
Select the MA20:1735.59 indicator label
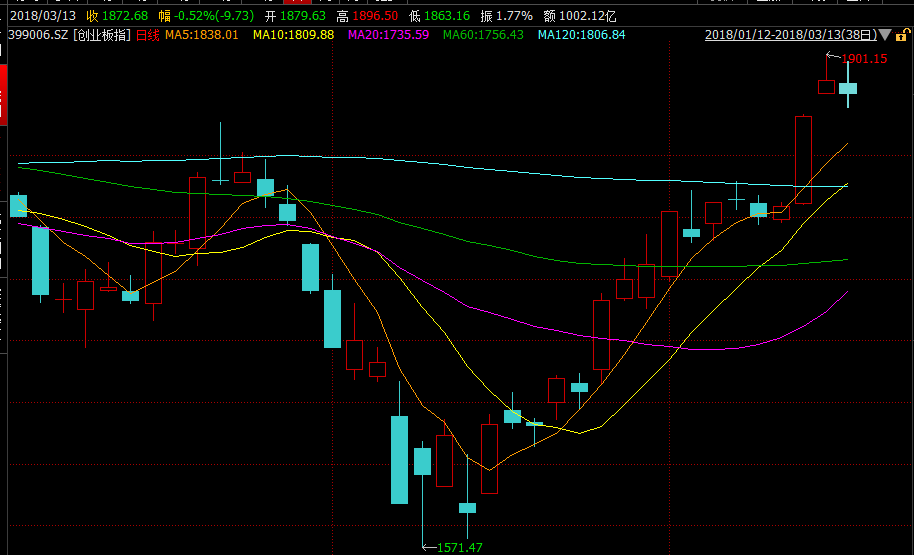(388, 35)
